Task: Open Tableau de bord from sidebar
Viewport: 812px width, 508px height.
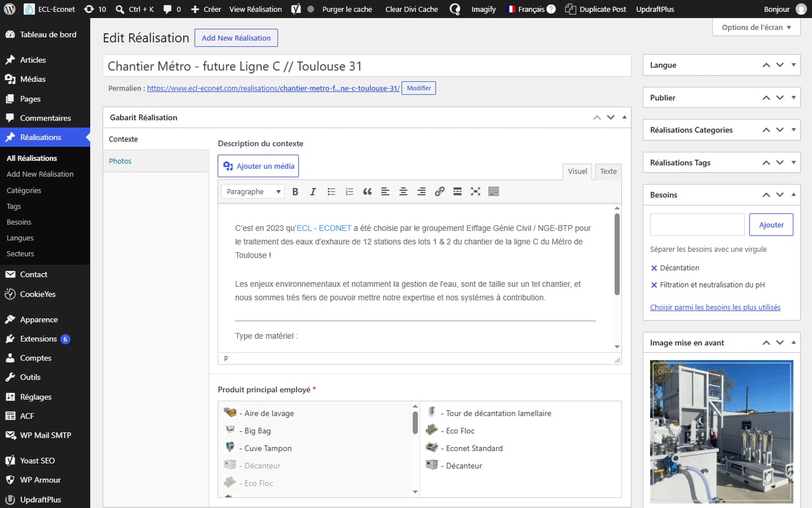Action: [x=45, y=34]
